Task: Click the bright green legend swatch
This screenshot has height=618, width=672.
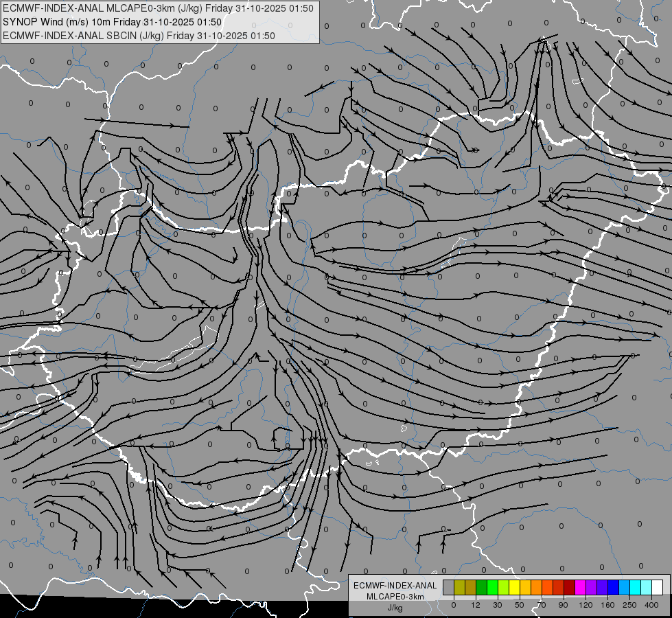Action: tap(493, 587)
